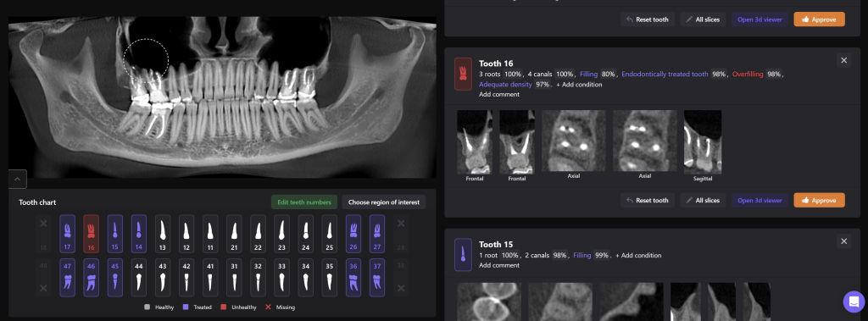This screenshot has width=868, height=321.
Task: Select tooth 17 icon in tooth chart
Action: (67, 234)
